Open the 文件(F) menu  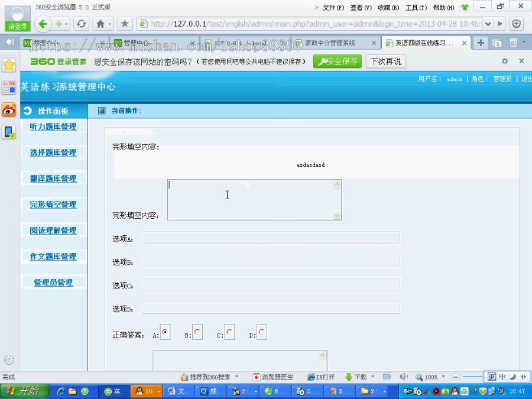tap(333, 8)
